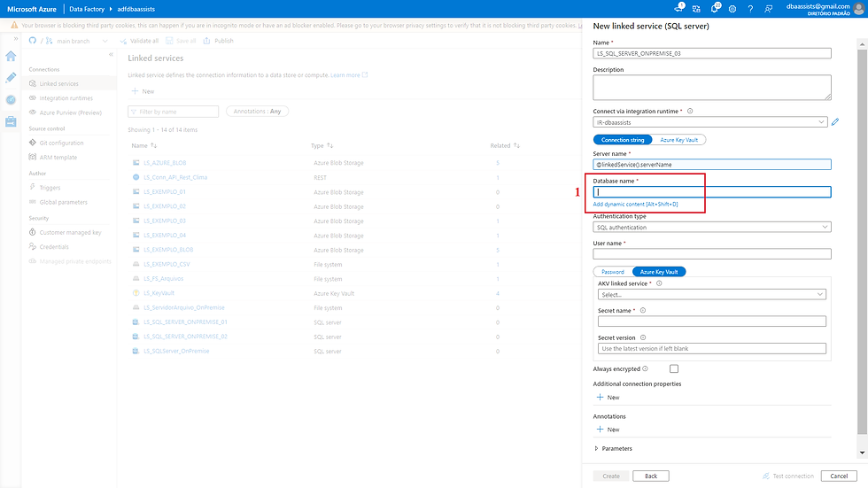Viewport: 868px width, 488px height.
Task: Open Customer managed key menu item
Action: pyautogui.click(x=70, y=232)
